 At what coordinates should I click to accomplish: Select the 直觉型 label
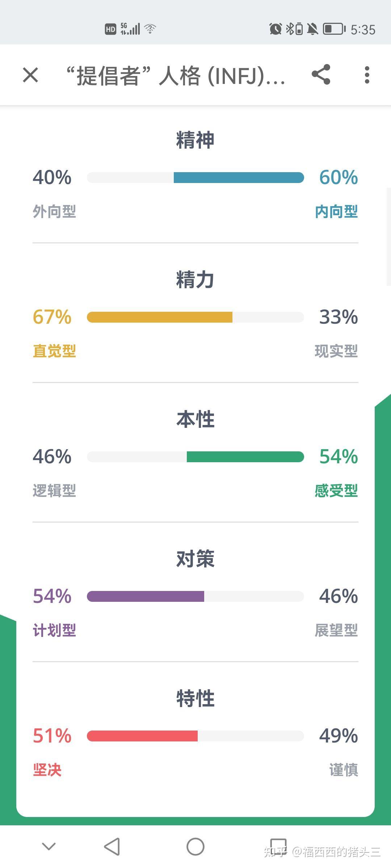pyautogui.click(x=54, y=351)
